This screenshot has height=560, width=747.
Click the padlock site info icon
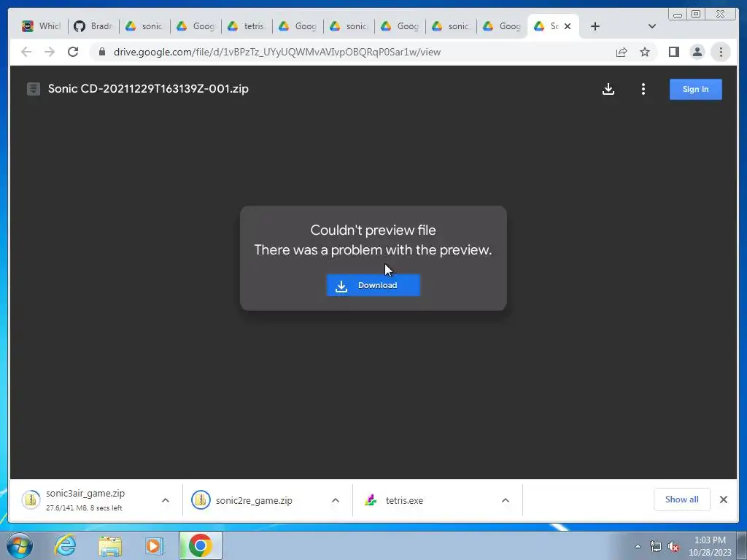coord(102,52)
